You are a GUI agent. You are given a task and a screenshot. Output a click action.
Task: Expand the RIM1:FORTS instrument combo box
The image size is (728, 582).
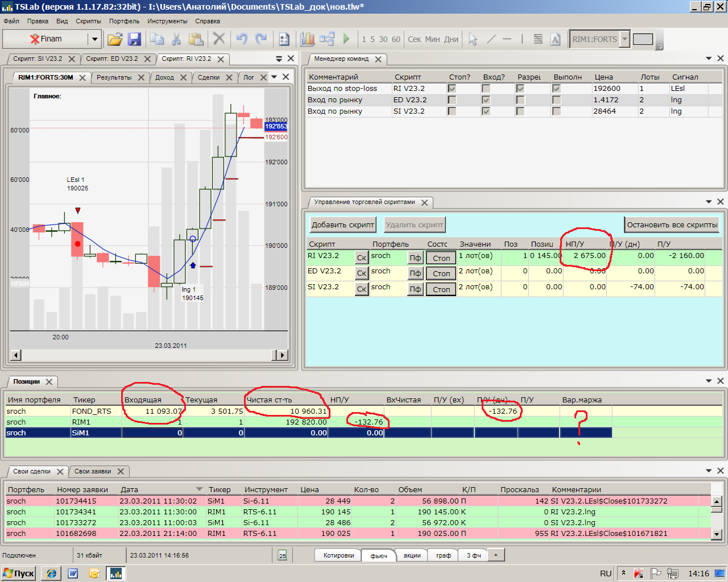tap(624, 39)
